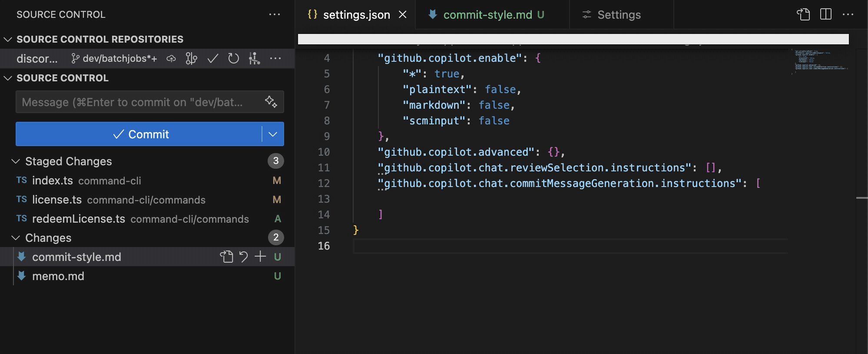Click the commitMessageGeneration.instructions key

point(560,183)
